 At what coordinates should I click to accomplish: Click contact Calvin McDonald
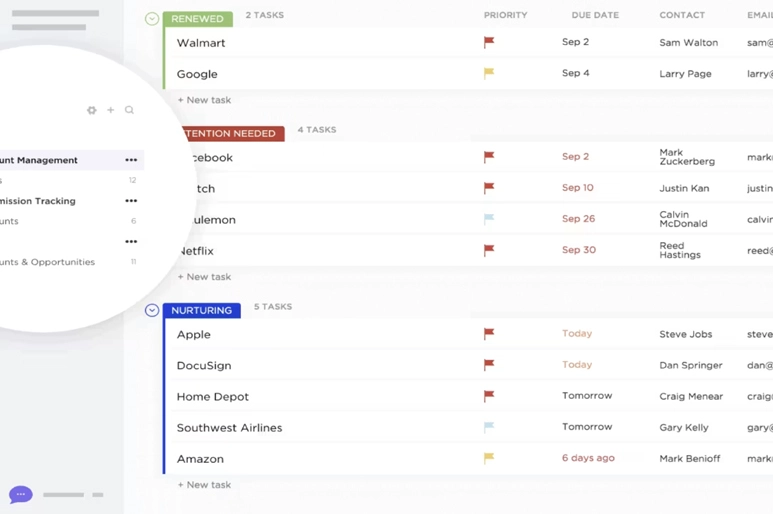tap(683, 219)
